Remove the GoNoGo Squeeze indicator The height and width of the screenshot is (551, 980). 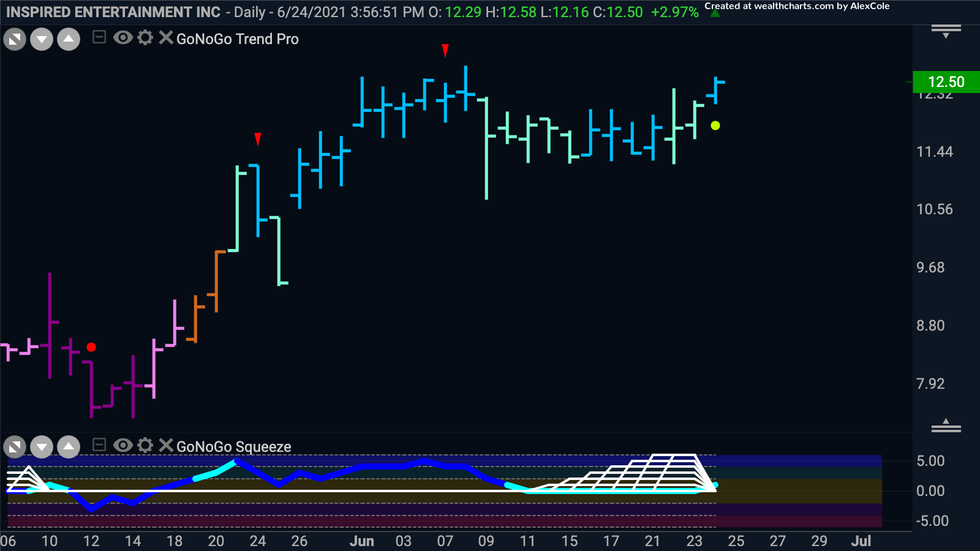(x=165, y=445)
